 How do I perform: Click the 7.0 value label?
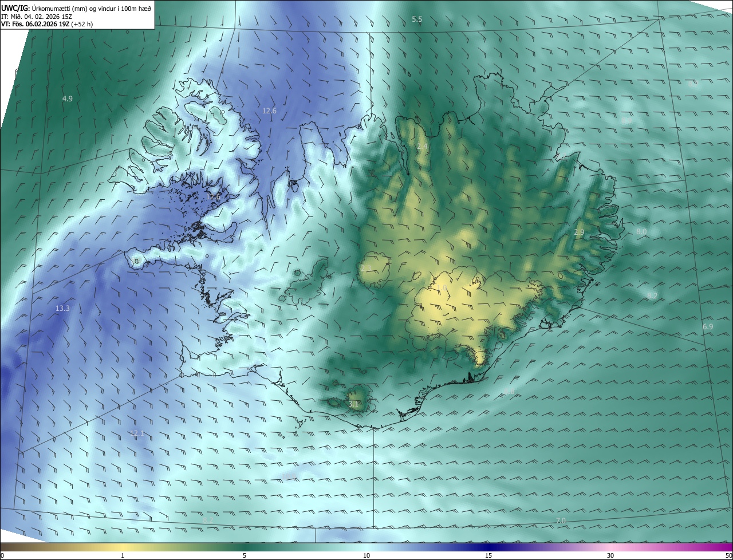pyautogui.click(x=561, y=520)
